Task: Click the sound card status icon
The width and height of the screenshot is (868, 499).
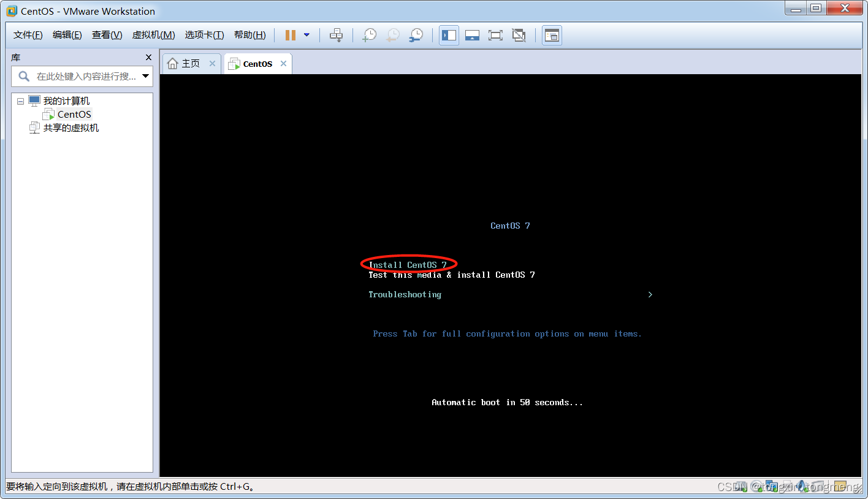Action: coord(803,487)
